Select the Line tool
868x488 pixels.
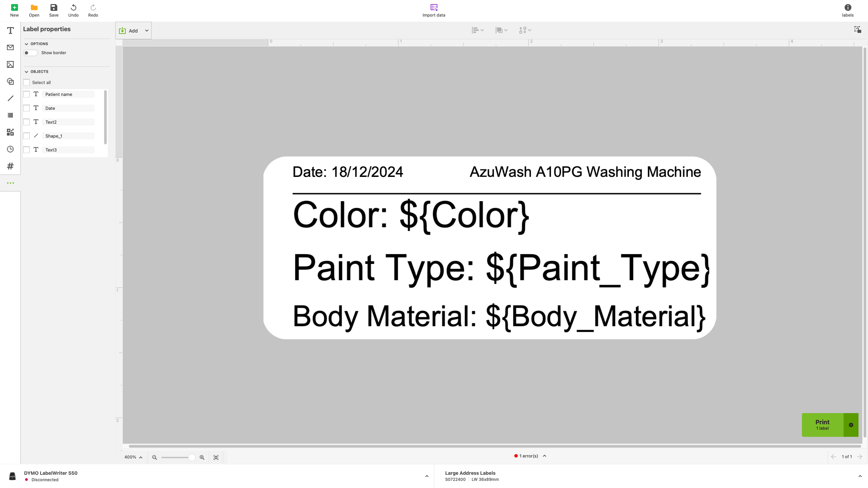coord(10,98)
